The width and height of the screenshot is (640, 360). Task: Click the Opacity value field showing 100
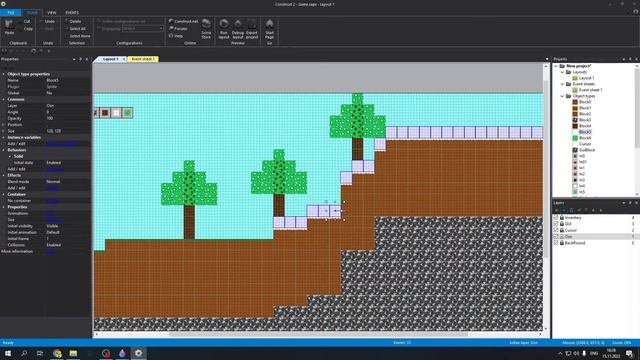click(x=67, y=118)
